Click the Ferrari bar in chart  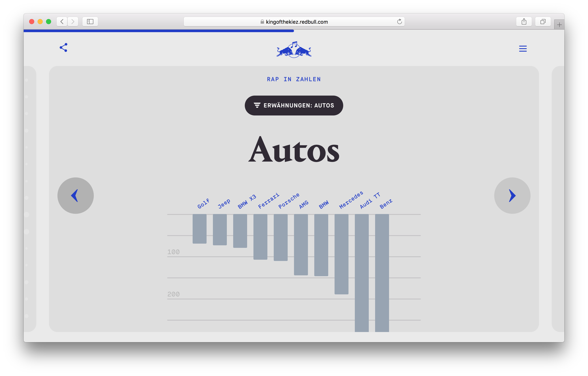click(260, 237)
